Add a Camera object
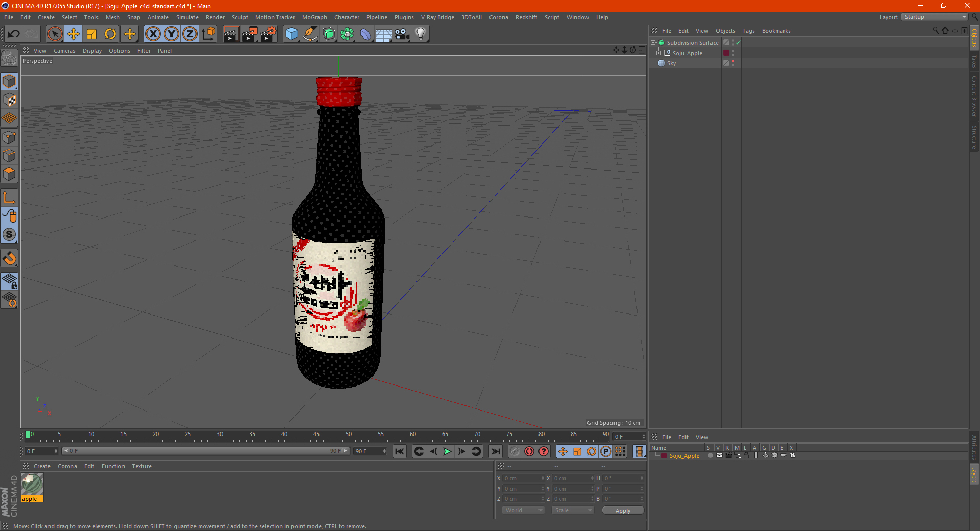The image size is (980, 531). 402,34
